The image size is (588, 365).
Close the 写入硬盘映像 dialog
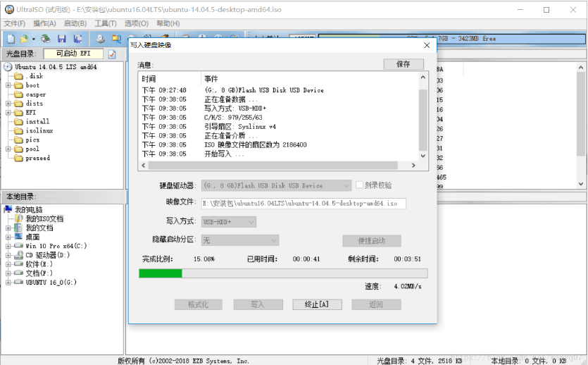click(427, 45)
